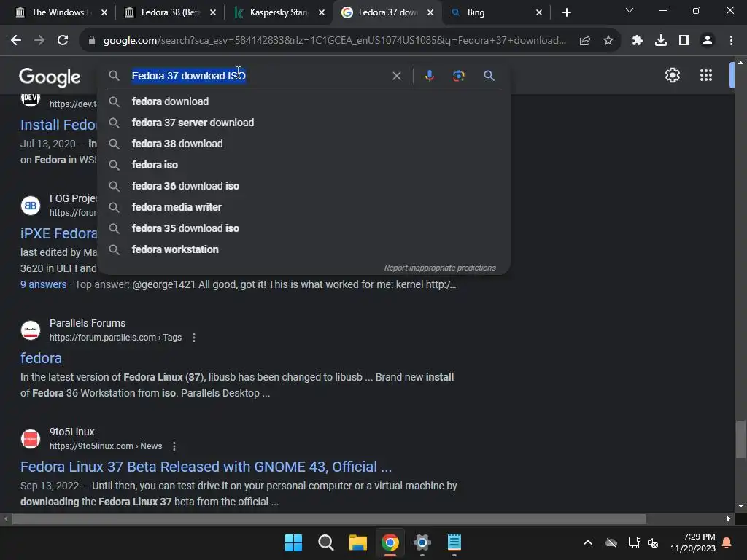Open File Explorer from taskbar
The image size is (747, 560).
(x=357, y=542)
